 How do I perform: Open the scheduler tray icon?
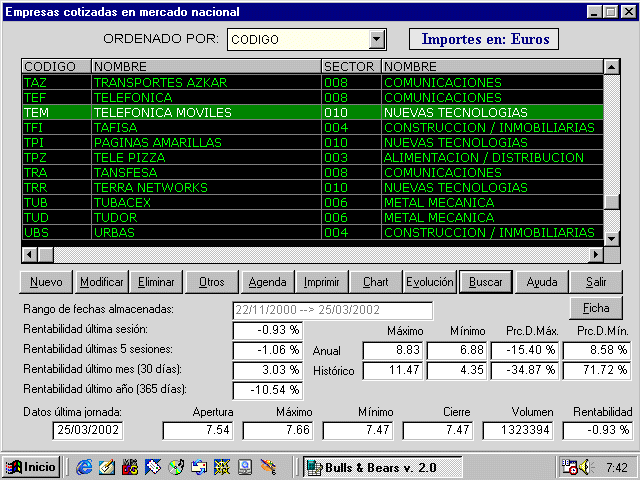click(x=569, y=467)
